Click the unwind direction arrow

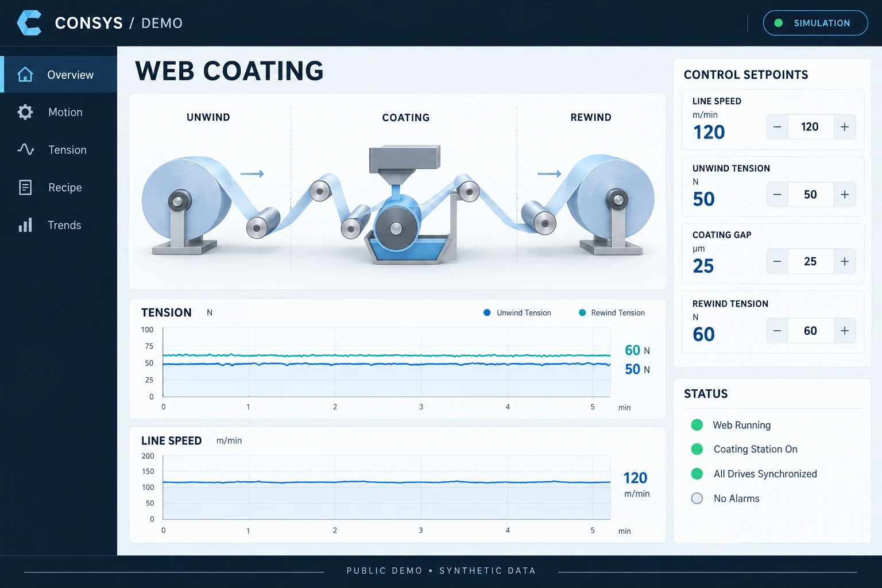coord(252,173)
